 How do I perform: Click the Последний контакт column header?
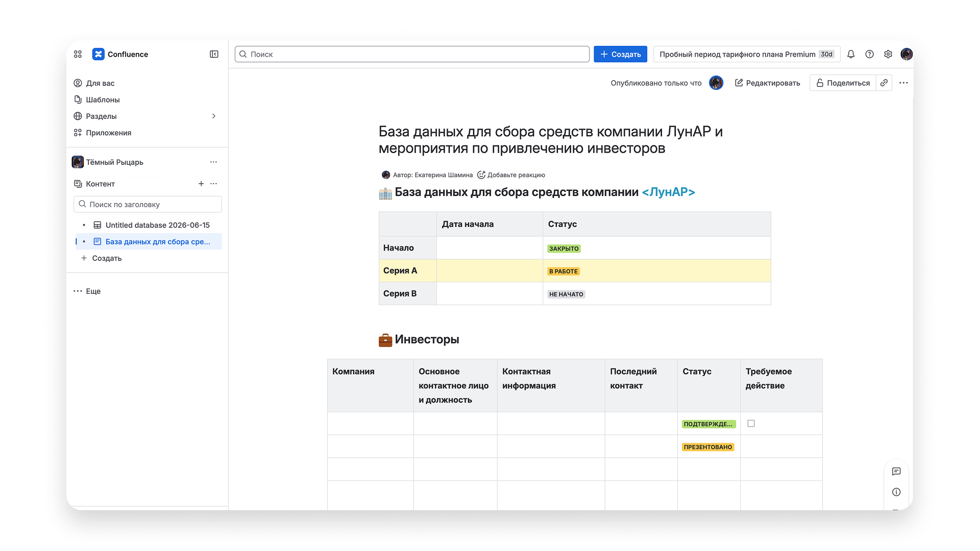pos(641,386)
